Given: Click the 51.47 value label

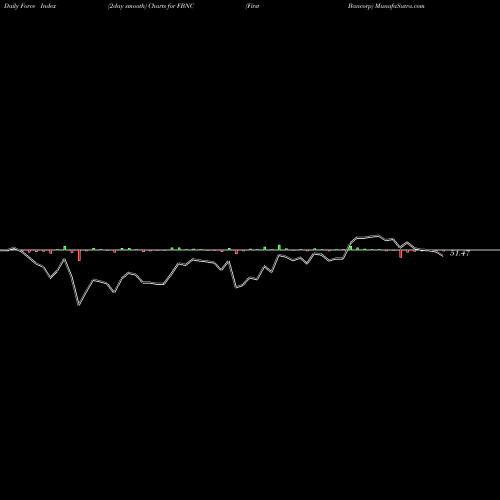Looking at the screenshot, I should click(x=460, y=253).
